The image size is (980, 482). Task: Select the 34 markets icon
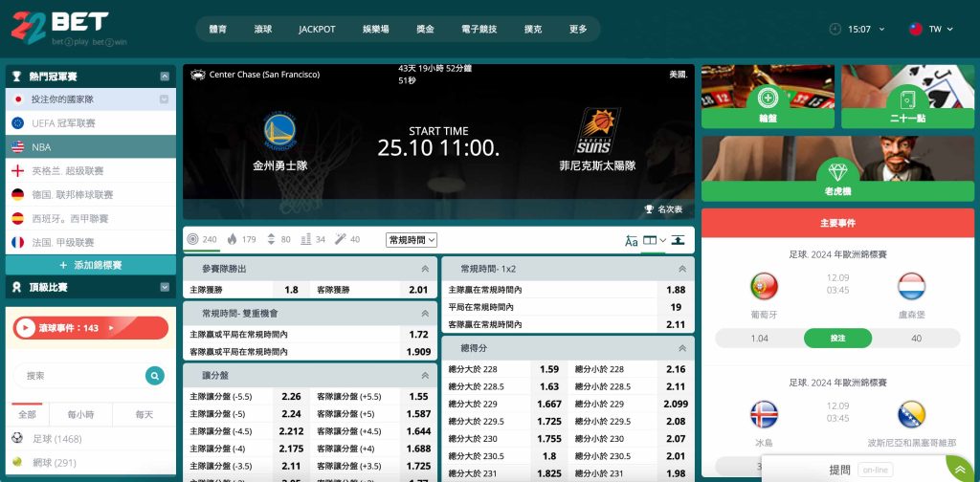pos(305,239)
